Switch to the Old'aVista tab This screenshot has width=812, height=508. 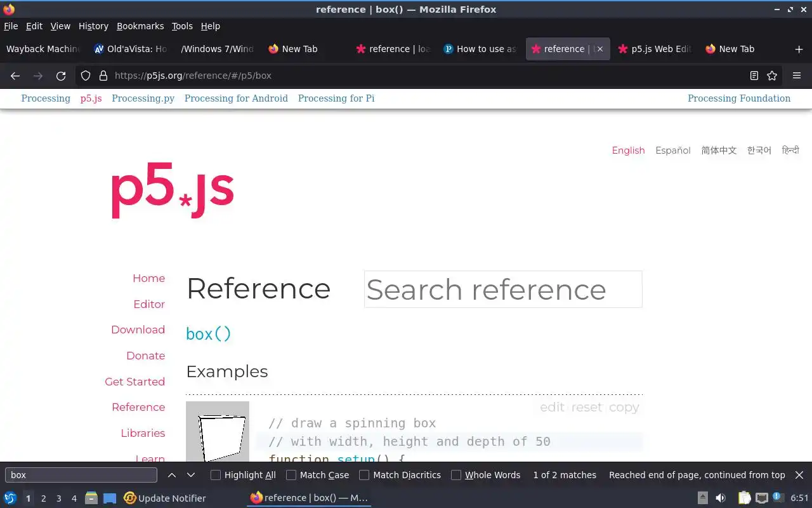[x=130, y=49]
